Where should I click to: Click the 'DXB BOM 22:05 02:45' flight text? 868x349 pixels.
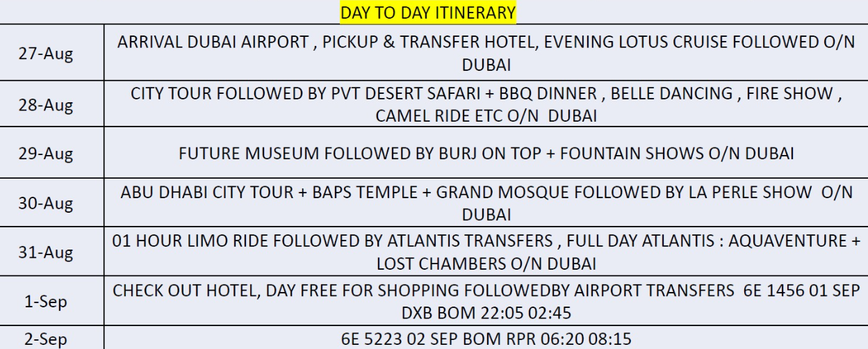(x=486, y=313)
